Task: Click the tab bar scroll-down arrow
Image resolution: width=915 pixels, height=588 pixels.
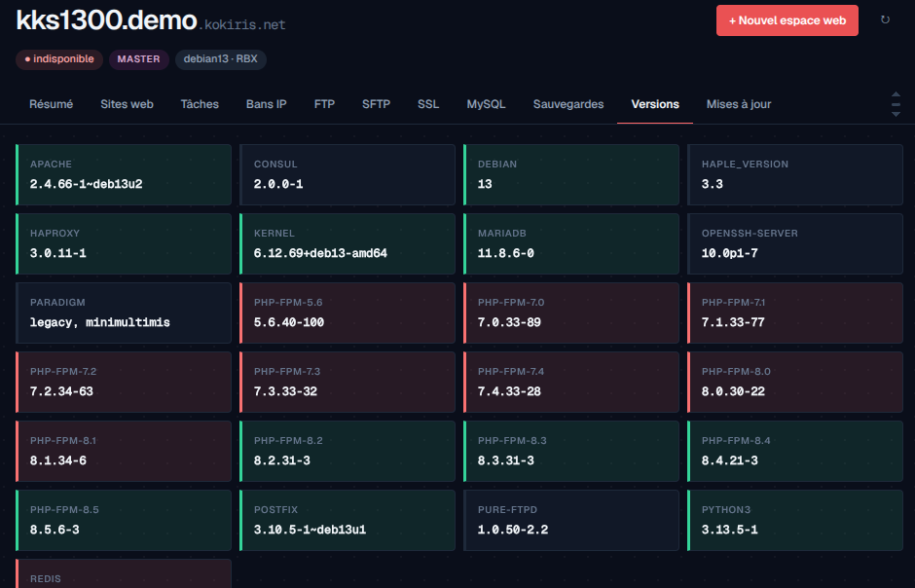Action: pos(896,114)
